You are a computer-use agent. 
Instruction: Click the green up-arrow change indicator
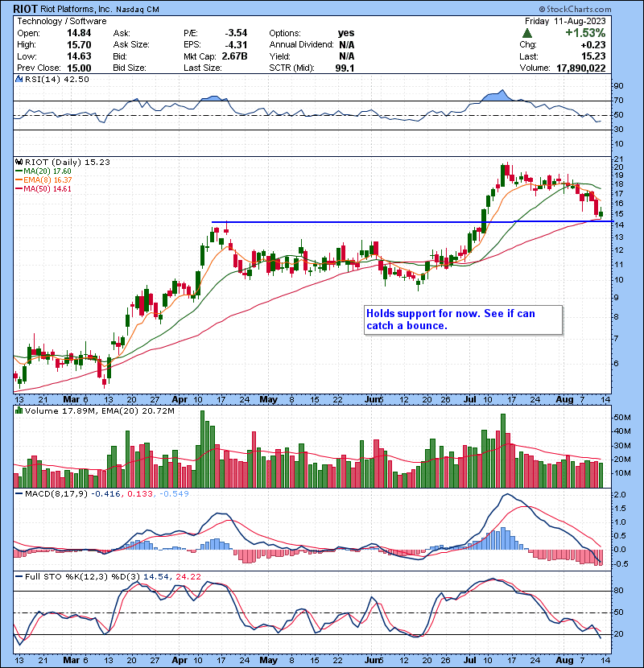(x=526, y=33)
